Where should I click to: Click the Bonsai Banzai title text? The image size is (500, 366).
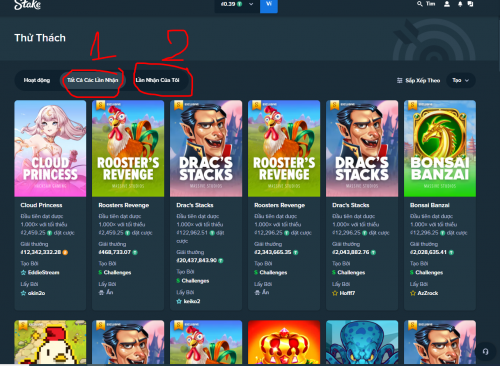tap(430, 205)
